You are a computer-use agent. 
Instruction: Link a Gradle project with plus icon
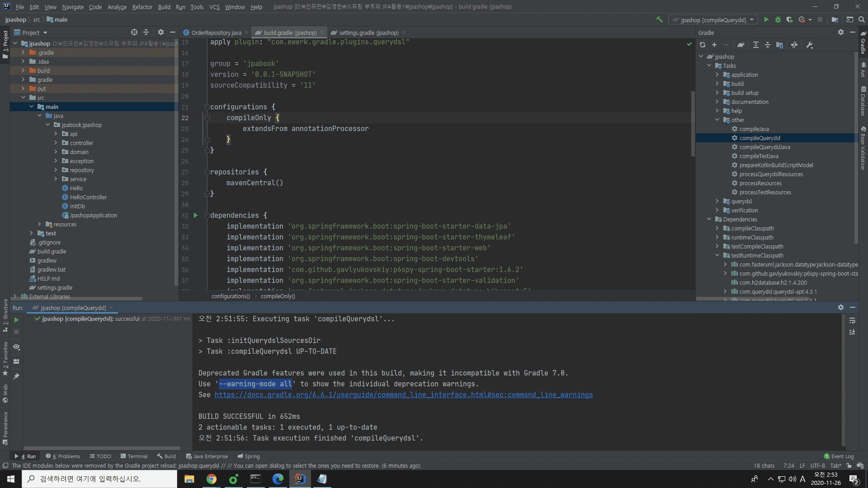coord(714,45)
